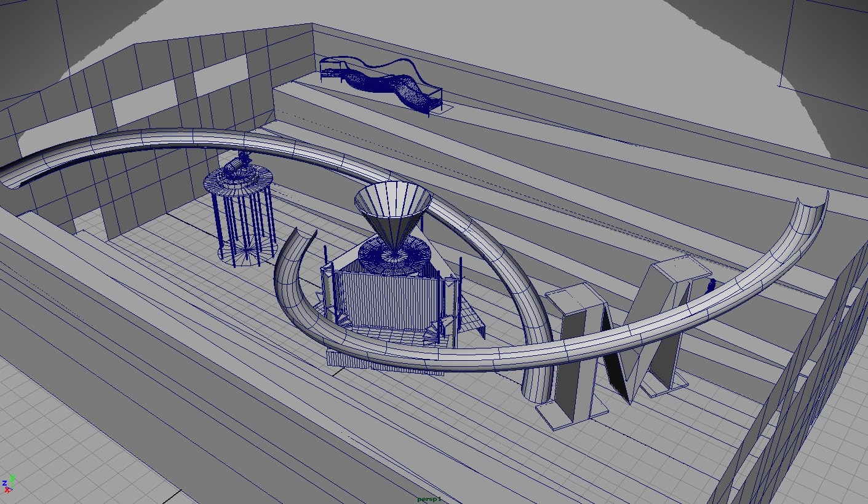Viewport: 868px width, 504px height.
Task: Select the ribbed drum under the funnel
Action: (388, 300)
